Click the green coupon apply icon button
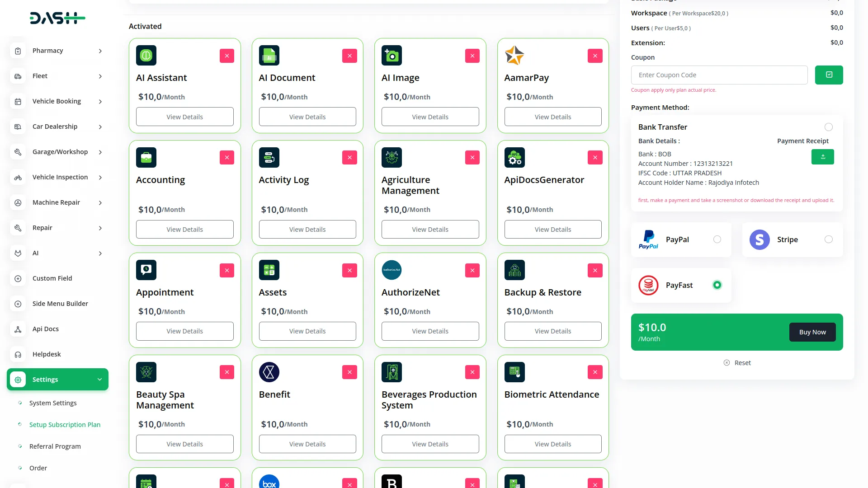Image resolution: width=868 pixels, height=488 pixels. pos(829,75)
